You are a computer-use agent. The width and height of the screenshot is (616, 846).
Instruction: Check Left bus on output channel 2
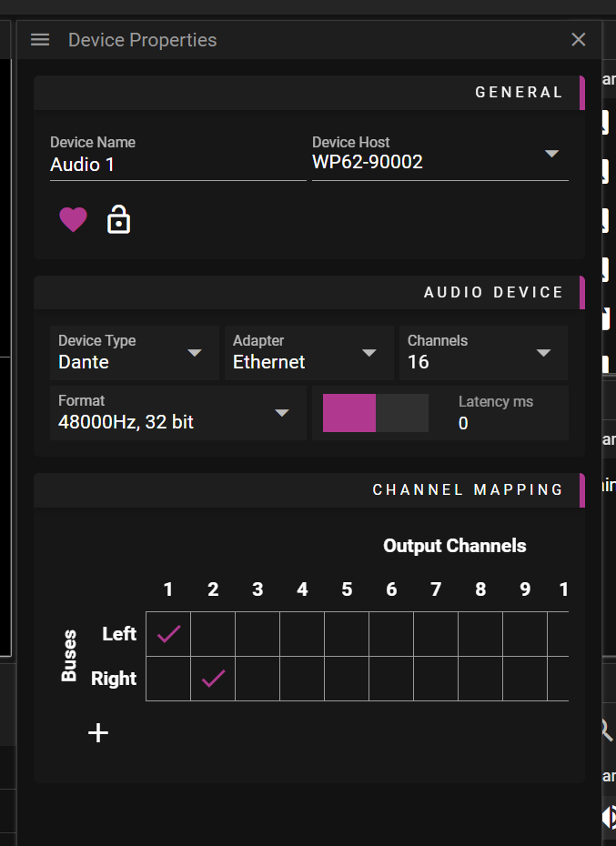pyautogui.click(x=213, y=634)
